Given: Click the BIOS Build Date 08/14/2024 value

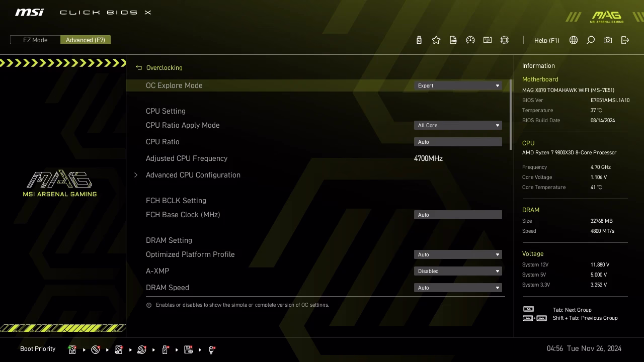Looking at the screenshot, I should 603,120.
